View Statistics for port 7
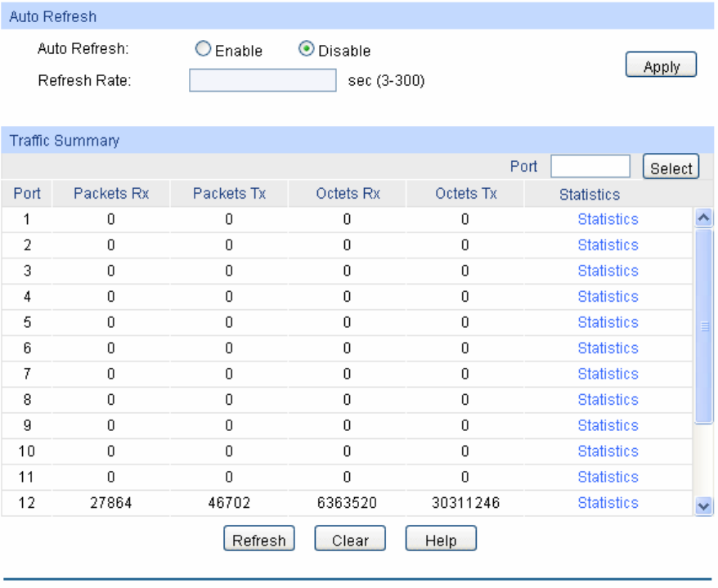 coord(608,374)
